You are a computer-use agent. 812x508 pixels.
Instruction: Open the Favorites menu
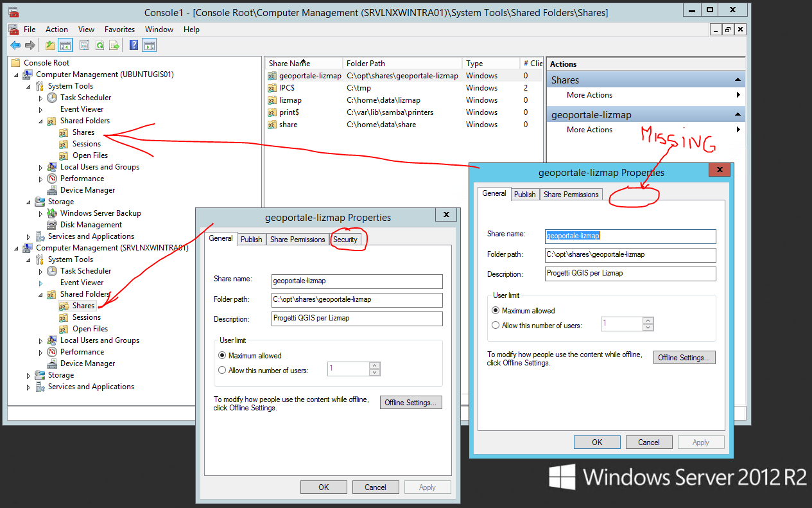[x=119, y=30]
